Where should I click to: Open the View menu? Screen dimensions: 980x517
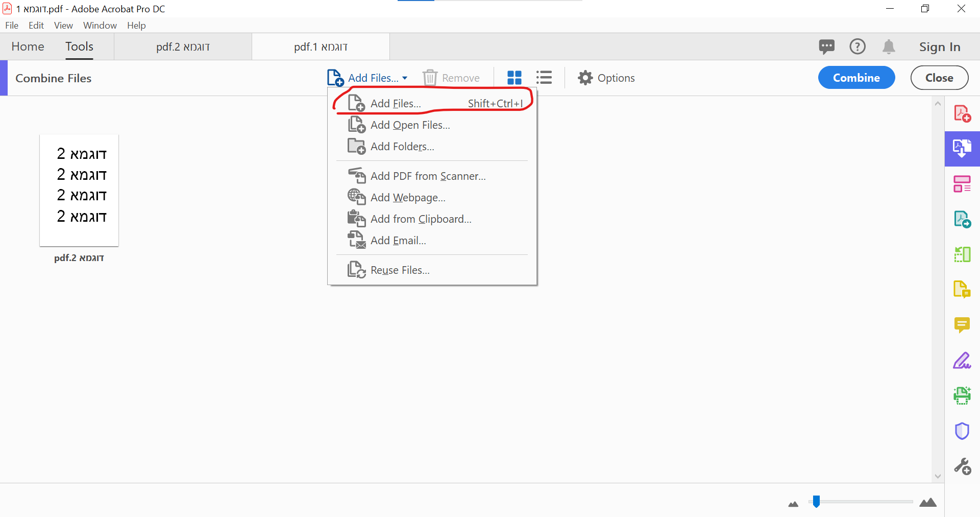(63, 26)
